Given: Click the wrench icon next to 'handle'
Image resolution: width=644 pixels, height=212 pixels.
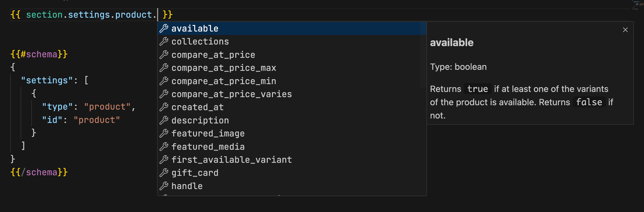Looking at the screenshot, I should [x=164, y=186].
